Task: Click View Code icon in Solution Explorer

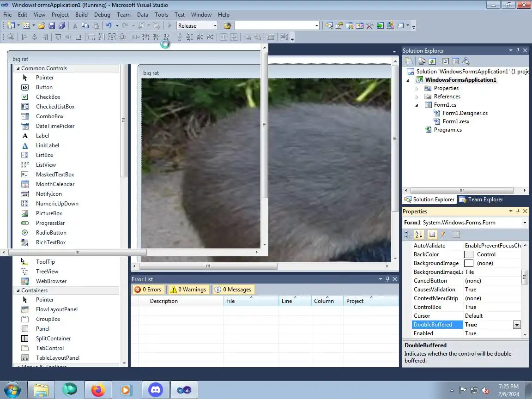Action: (x=446, y=61)
